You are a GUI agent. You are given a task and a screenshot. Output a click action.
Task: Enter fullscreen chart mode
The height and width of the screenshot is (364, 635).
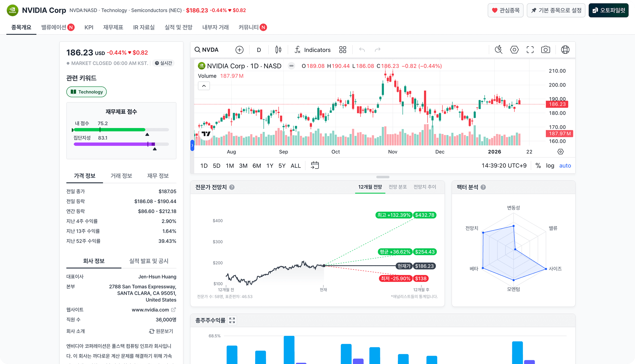coord(530,50)
